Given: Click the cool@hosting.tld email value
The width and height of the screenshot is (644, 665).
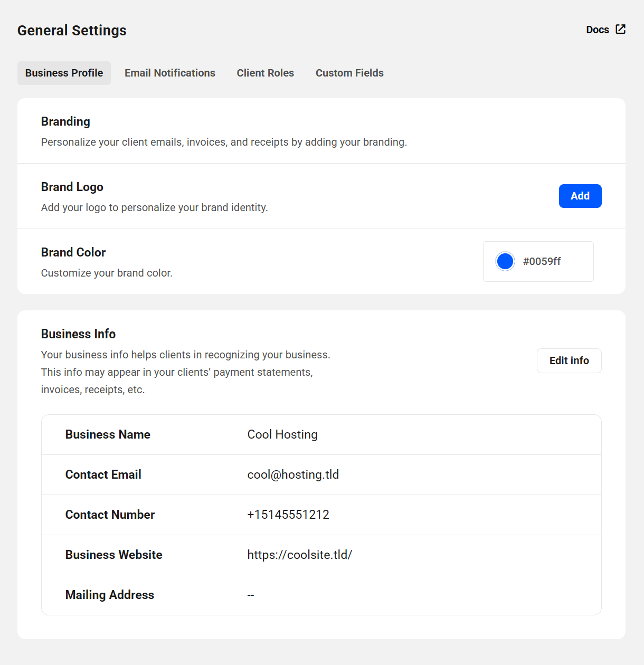Looking at the screenshot, I should click(293, 474).
